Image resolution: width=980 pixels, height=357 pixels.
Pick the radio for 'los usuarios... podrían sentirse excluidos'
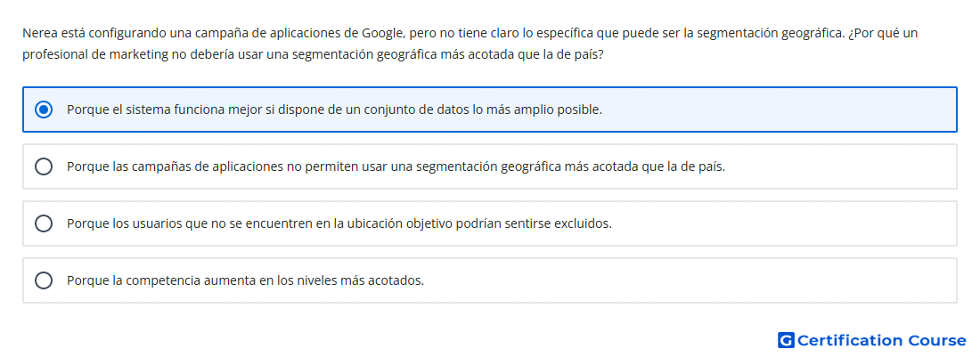tap(44, 223)
